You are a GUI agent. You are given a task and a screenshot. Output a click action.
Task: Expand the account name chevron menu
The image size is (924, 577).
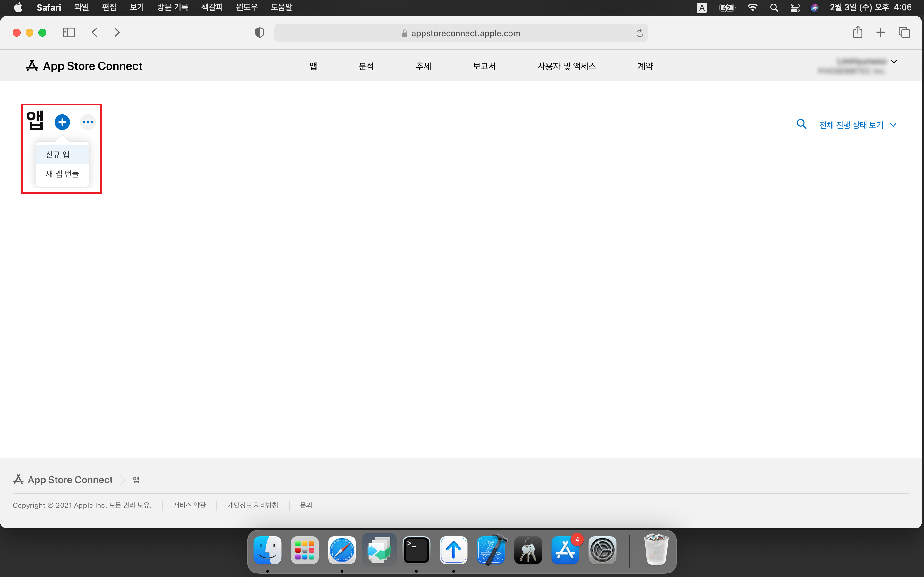(894, 62)
